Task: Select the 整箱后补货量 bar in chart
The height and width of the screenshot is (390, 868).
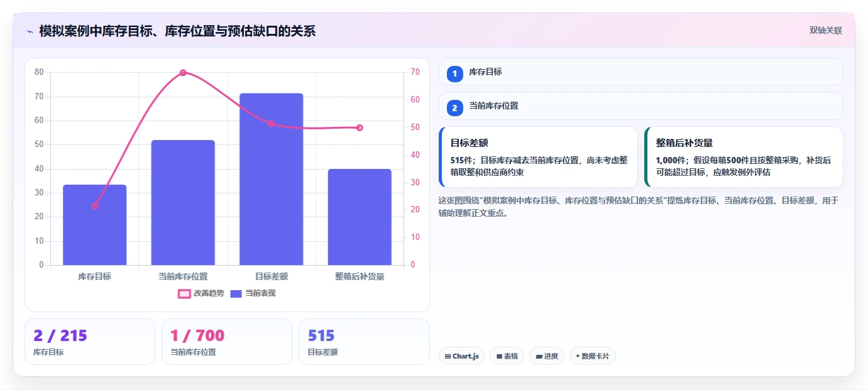Action: point(360,217)
